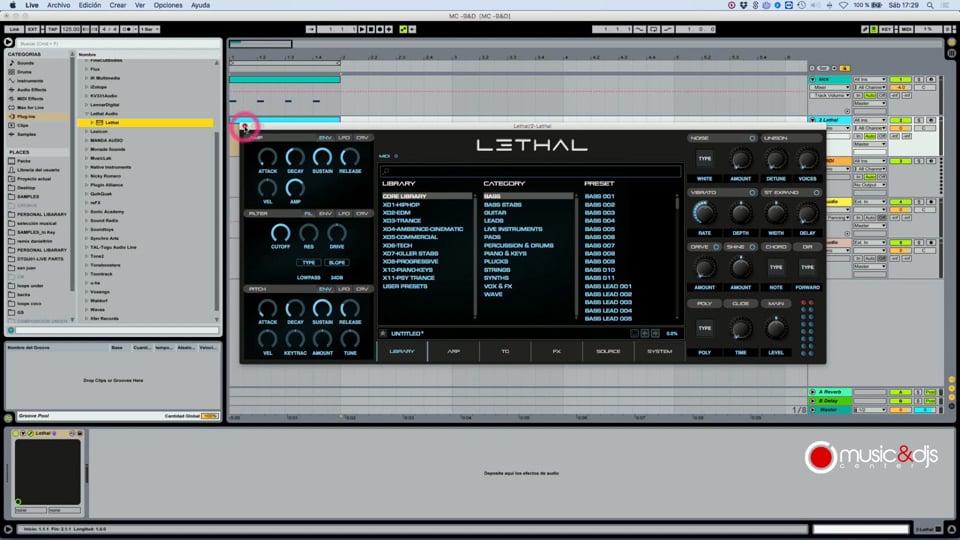Collapse the Lethal Audio folder
Viewport: 960px width, 540px height.
pyautogui.click(x=86, y=113)
